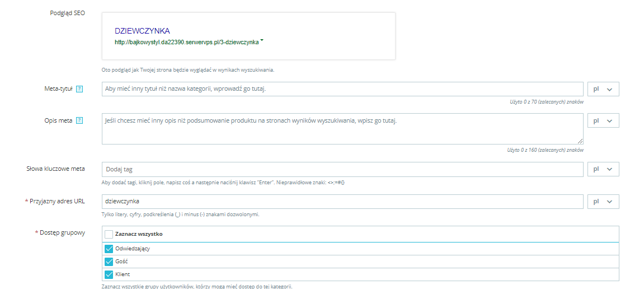Image resolution: width=644 pixels, height=289 pixels.
Task: Expand the language dropdown for Przyjazny adres URL
Action: [603, 201]
